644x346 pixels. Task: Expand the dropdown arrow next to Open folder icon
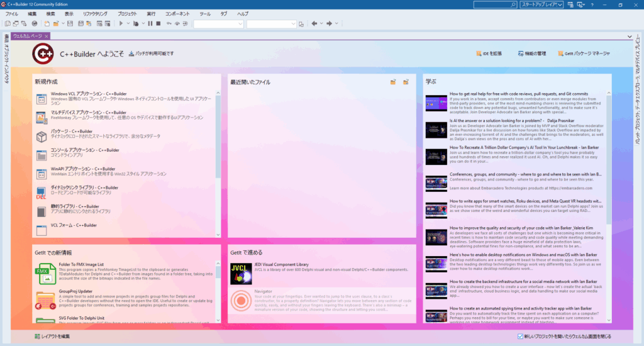pyautogui.click(x=63, y=23)
